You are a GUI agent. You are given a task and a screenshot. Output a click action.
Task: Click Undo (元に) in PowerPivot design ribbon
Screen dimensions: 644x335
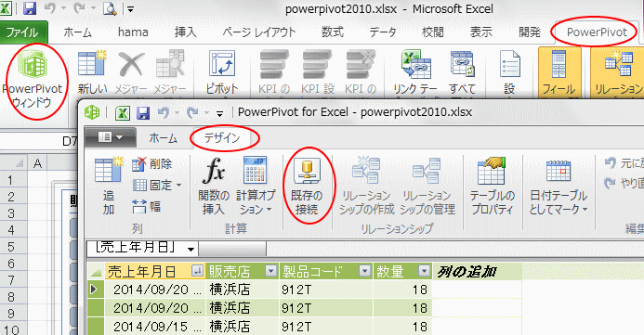tap(624, 163)
